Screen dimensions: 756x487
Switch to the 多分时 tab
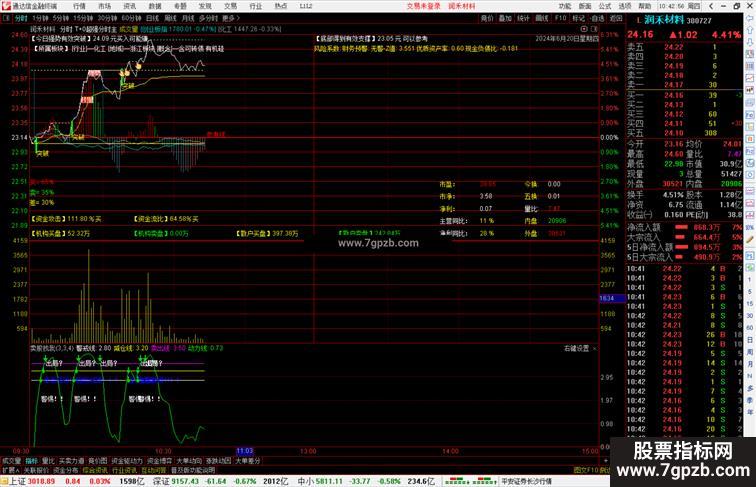pos(208,18)
